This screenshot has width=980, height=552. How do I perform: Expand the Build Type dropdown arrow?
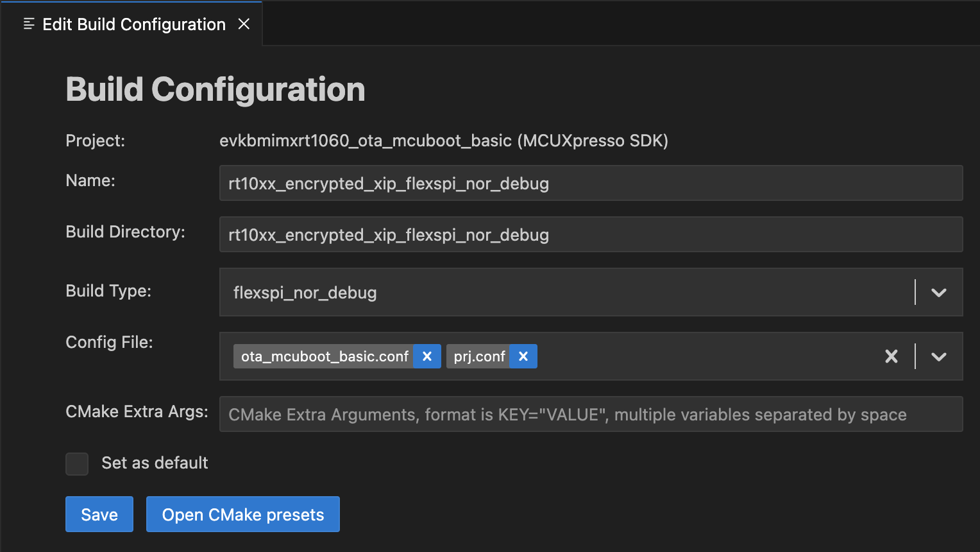(939, 293)
